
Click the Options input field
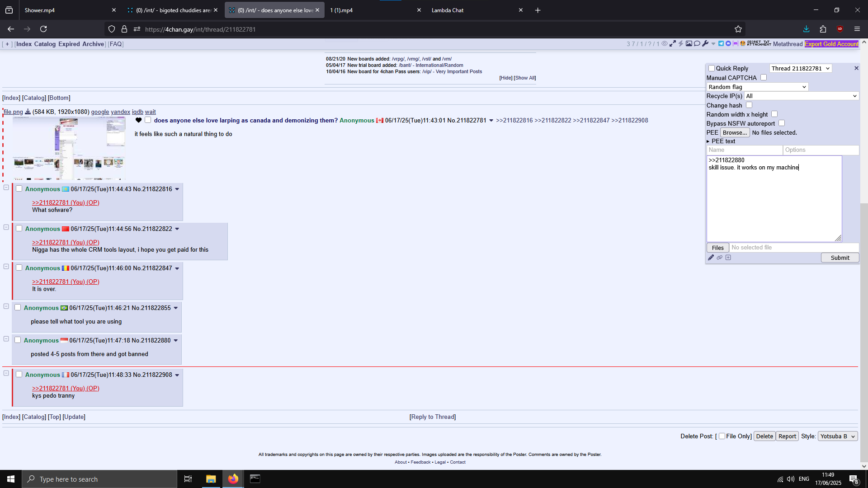(821, 150)
